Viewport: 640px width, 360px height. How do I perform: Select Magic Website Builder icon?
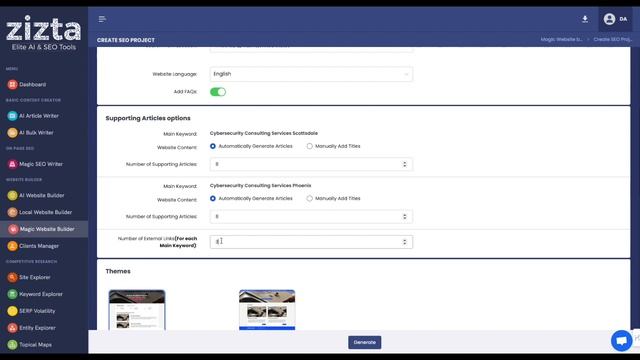(x=13, y=229)
